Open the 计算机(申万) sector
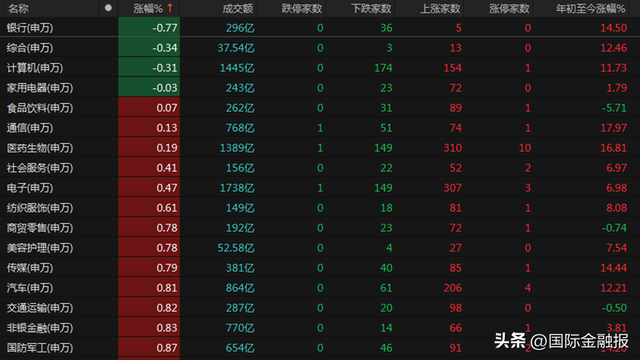This screenshot has width=640, height=360. [x=35, y=68]
